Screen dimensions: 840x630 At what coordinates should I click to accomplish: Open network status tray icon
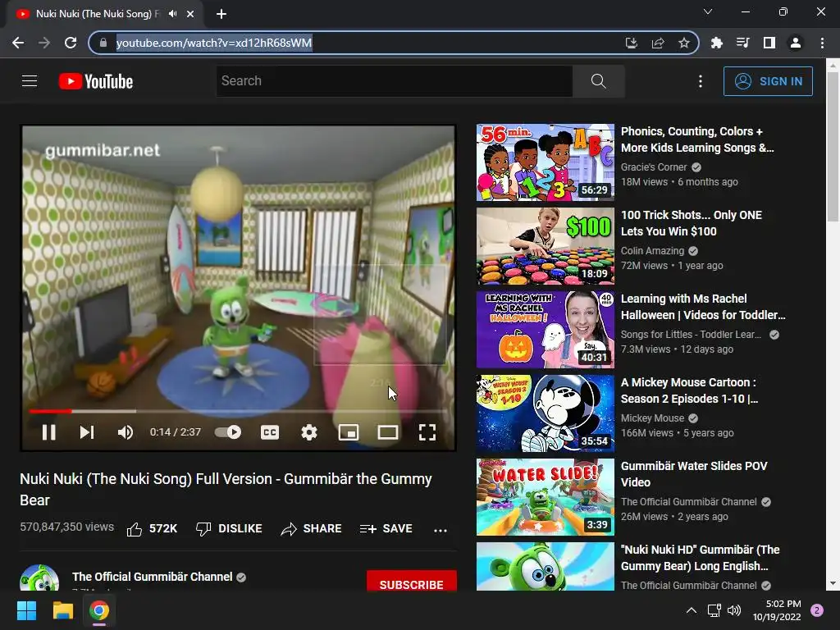tap(714, 610)
